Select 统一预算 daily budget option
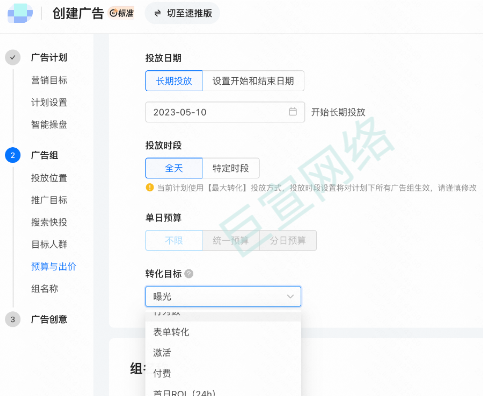 pyautogui.click(x=231, y=240)
